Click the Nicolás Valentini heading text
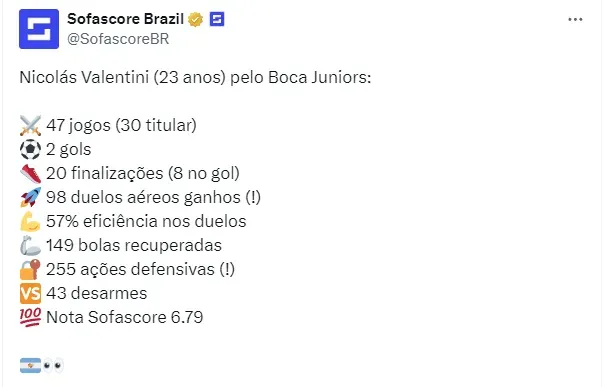 click(x=195, y=77)
